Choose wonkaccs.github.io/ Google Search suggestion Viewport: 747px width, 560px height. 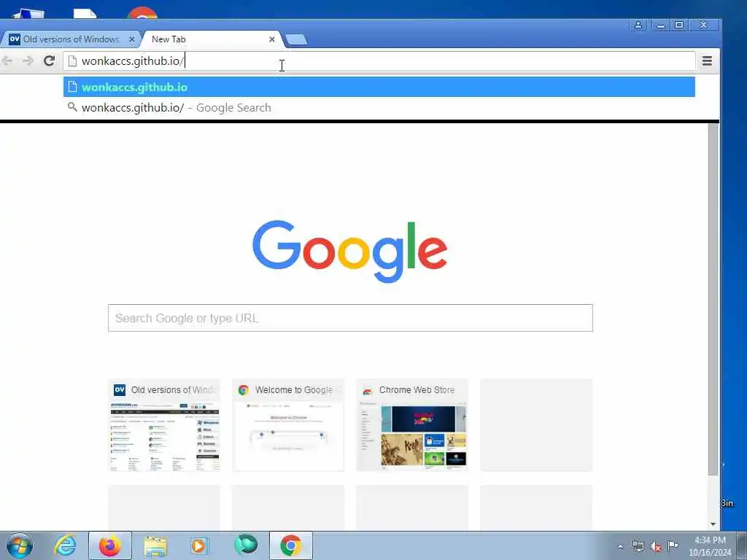coord(379,108)
